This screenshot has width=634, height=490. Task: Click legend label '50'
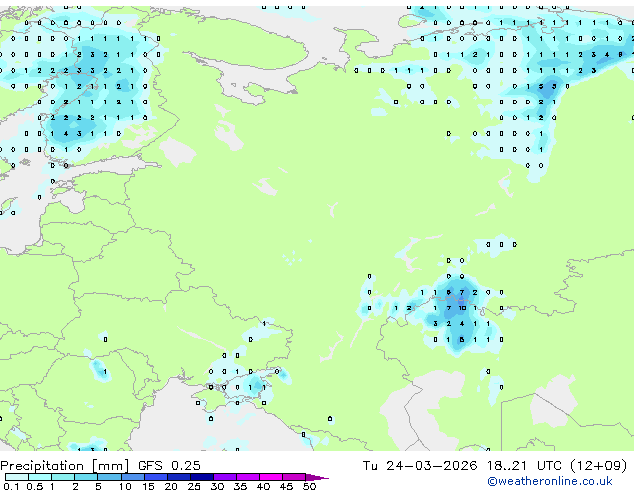pos(309,486)
